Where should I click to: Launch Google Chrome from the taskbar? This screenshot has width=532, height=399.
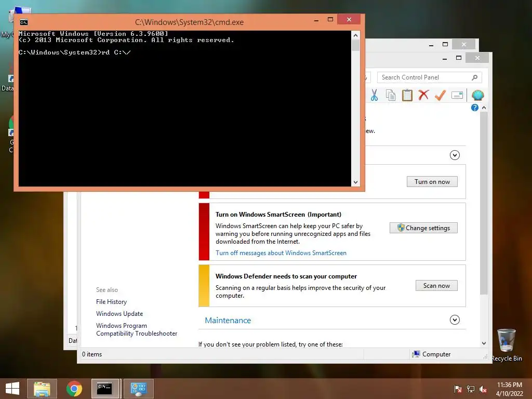pos(74,389)
